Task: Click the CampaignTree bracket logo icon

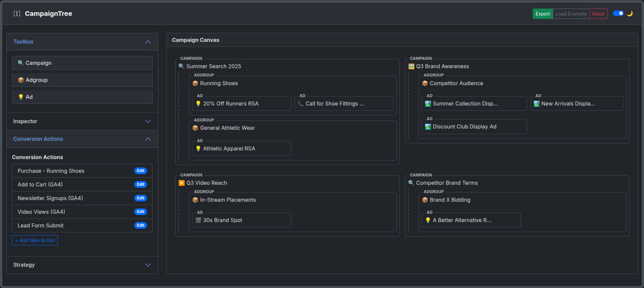Action: (x=17, y=14)
